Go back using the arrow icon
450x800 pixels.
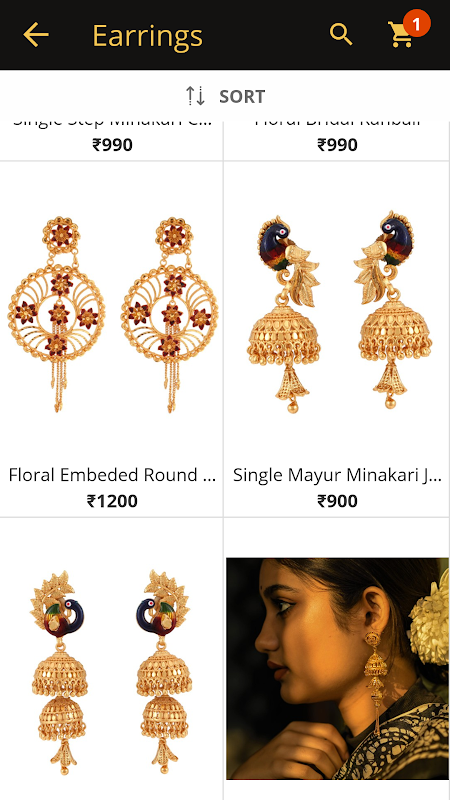pos(36,35)
